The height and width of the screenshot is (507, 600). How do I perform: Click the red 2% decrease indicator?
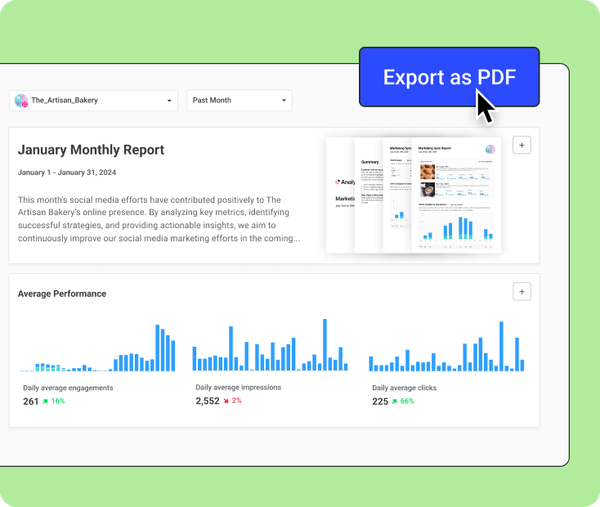233,401
